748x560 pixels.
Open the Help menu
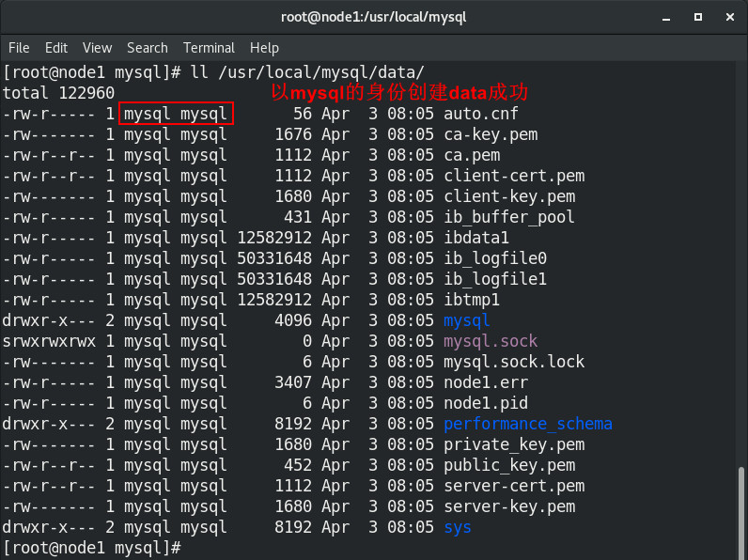coord(264,48)
